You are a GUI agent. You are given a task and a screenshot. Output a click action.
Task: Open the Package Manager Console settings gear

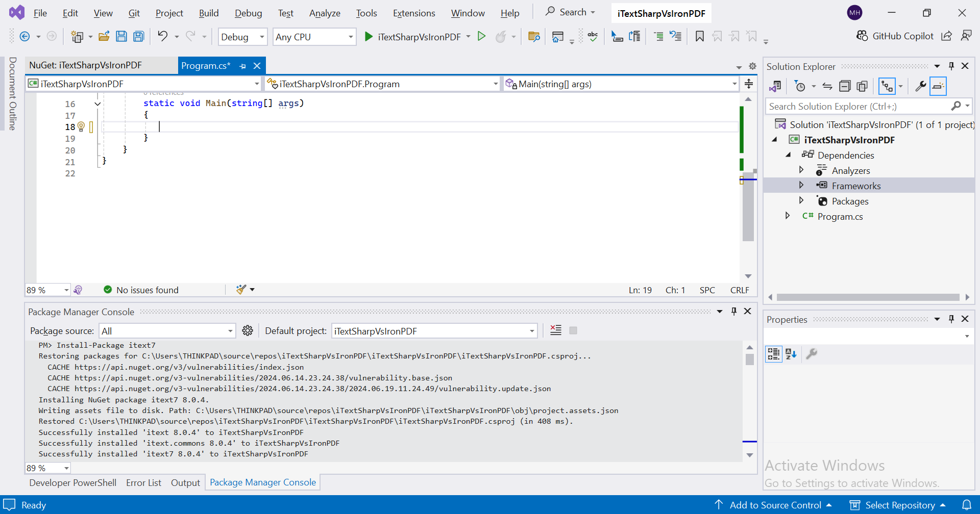point(248,331)
